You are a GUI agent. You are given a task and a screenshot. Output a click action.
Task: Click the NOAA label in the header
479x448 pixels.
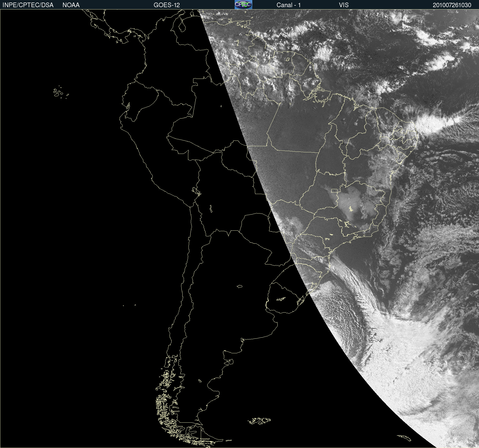(71, 5)
